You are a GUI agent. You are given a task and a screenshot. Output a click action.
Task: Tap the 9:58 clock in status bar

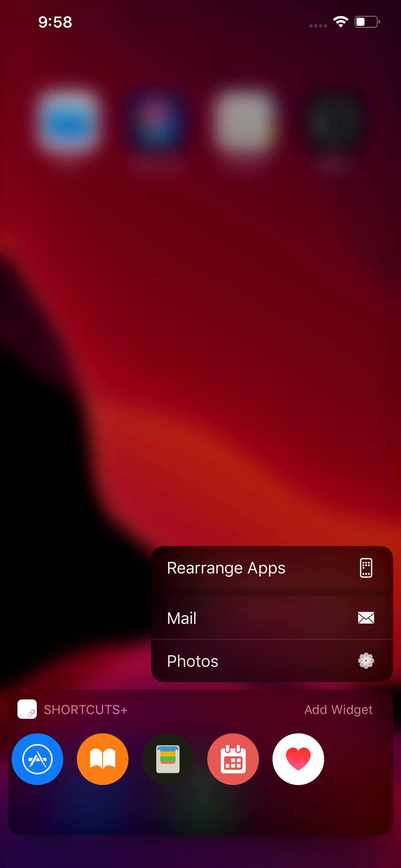click(x=55, y=22)
